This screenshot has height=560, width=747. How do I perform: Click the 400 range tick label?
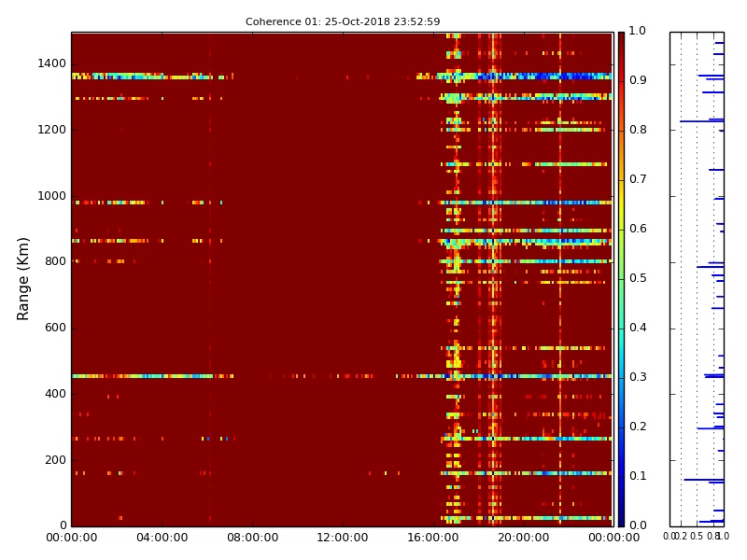pos(55,394)
